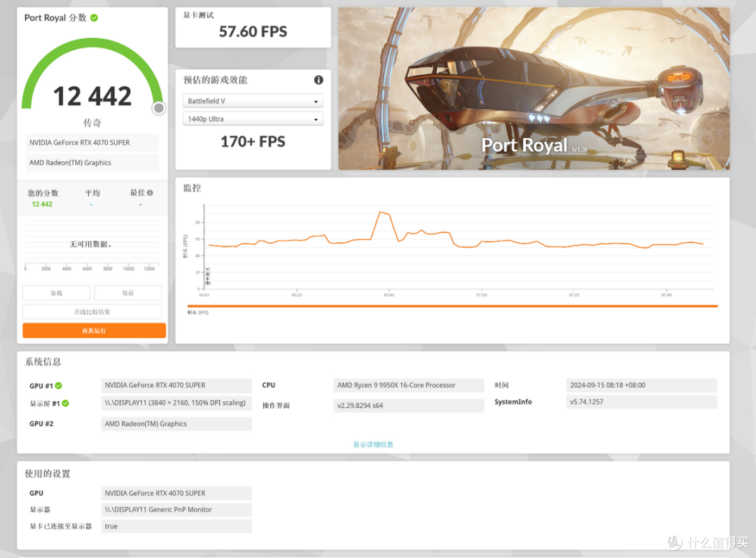This screenshot has height=558, width=756.
Task: Click the DISPLAY11 Generic PnP Monitor field
Action: (x=176, y=510)
